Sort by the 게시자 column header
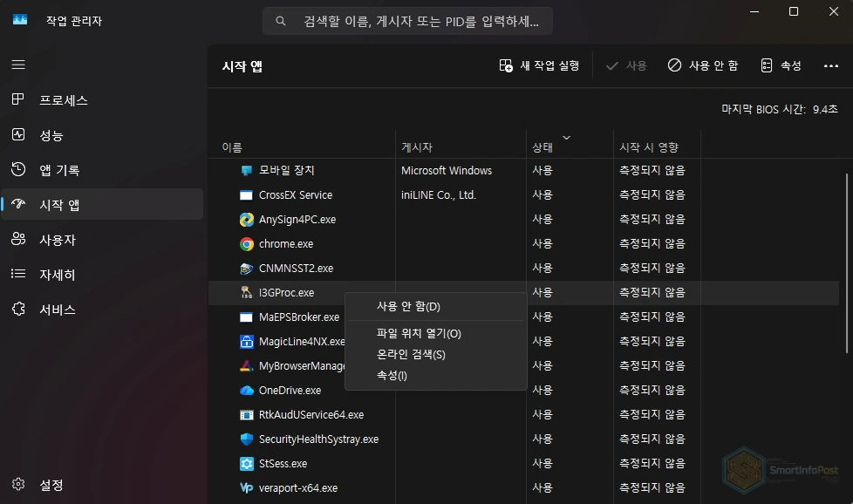This screenshot has width=853, height=504. (x=461, y=146)
